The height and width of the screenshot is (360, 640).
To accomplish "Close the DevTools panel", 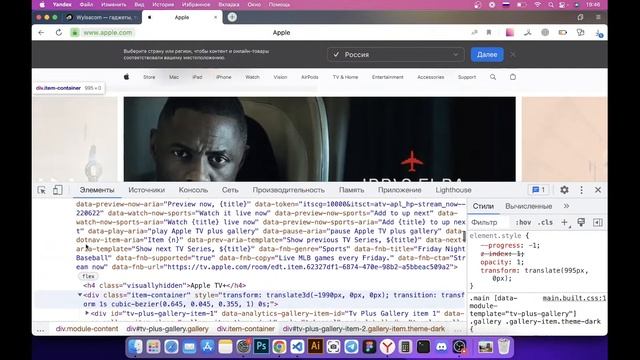I will [598, 190].
